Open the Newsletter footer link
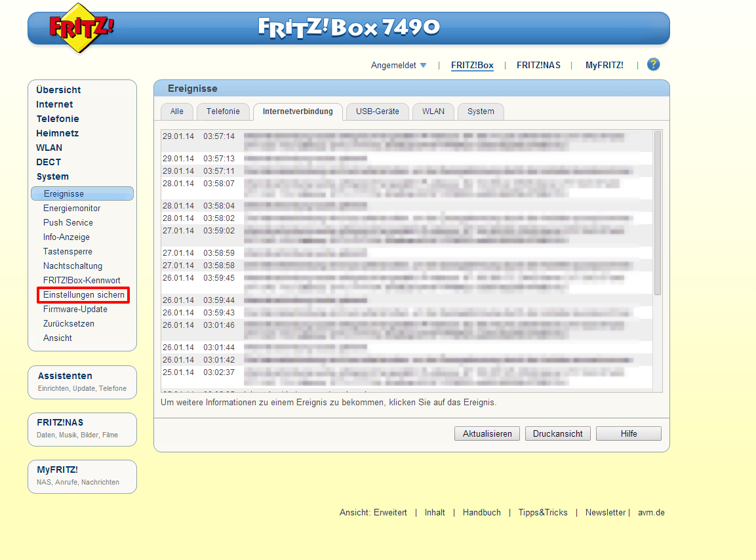The width and height of the screenshot is (756, 560). click(x=605, y=512)
